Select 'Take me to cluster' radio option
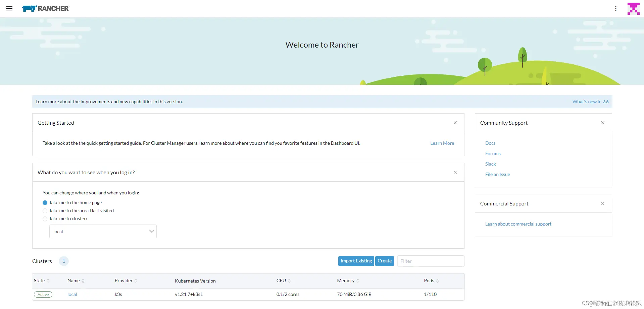 [x=45, y=219]
